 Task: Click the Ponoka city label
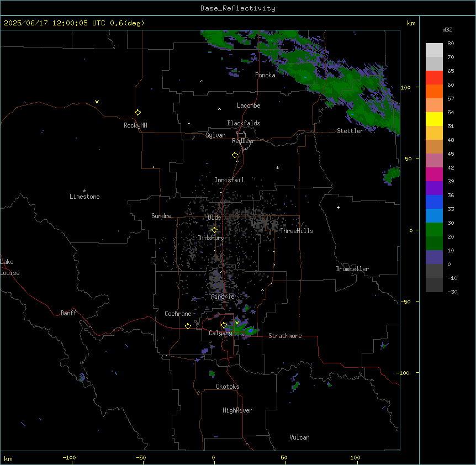265,75
